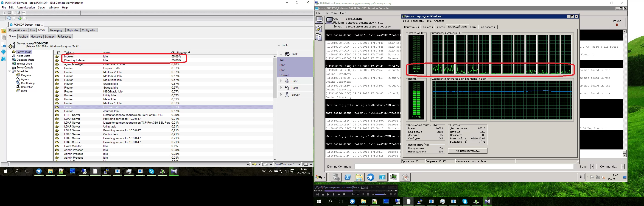Image resolution: width=644 pixels, height=206 pixels.
Task: Open the Commands dropdown arrow
Action: point(623,167)
